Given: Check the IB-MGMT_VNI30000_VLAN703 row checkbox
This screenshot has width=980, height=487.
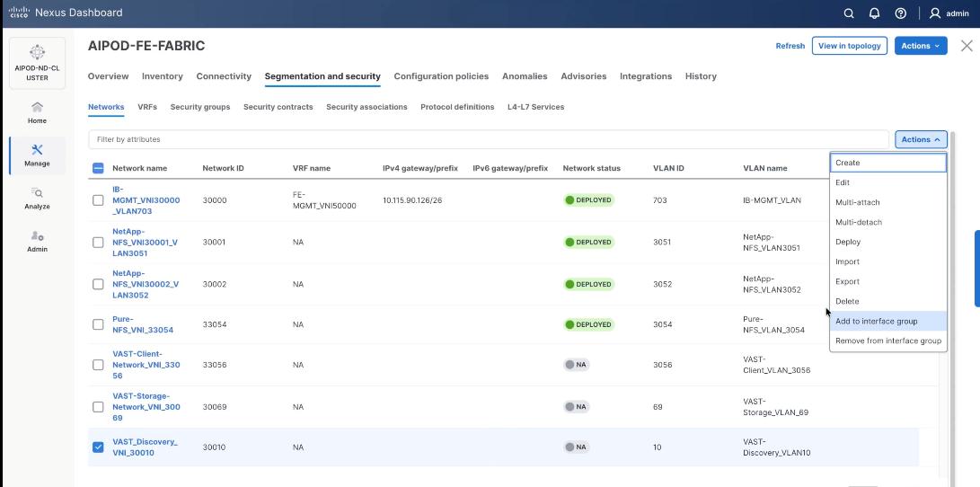Looking at the screenshot, I should [x=98, y=200].
